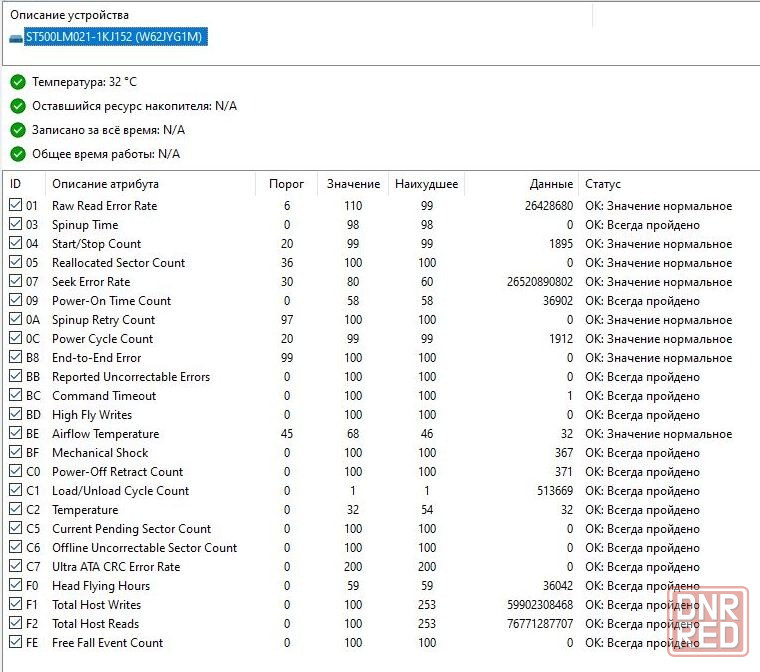
Task: Click the drive icon beside ST500LM021-1KJ152
Action: 16,38
